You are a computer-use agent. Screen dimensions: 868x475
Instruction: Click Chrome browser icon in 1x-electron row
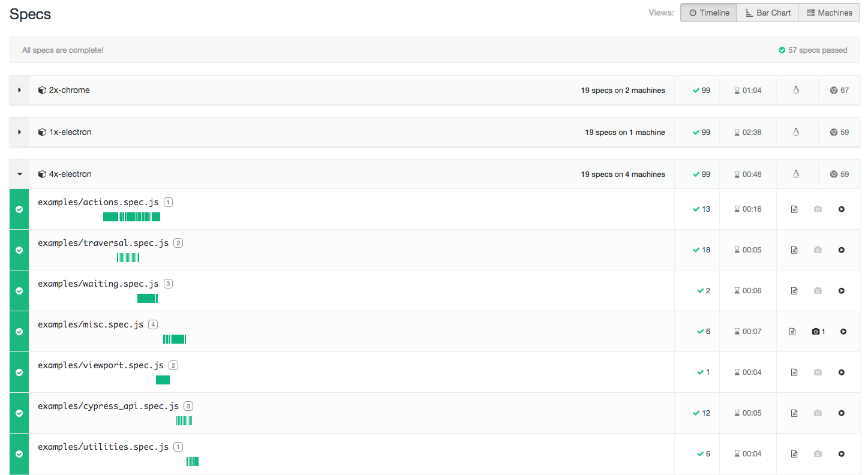(x=834, y=133)
